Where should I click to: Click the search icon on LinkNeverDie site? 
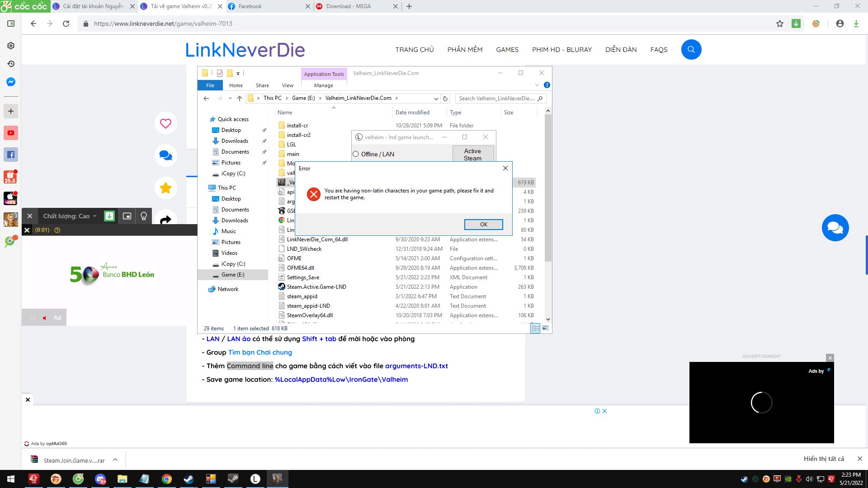pyautogui.click(x=691, y=49)
